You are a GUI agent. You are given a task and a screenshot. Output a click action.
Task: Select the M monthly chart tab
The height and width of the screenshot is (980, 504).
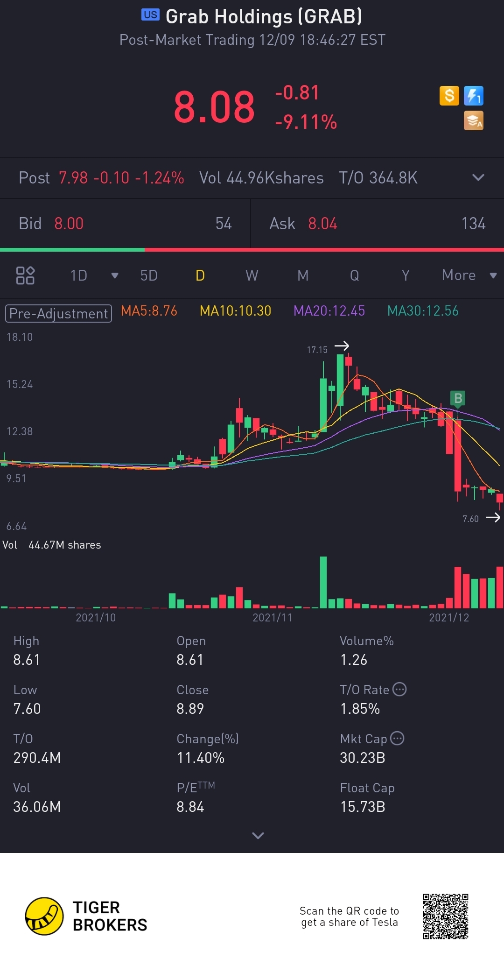[303, 275]
